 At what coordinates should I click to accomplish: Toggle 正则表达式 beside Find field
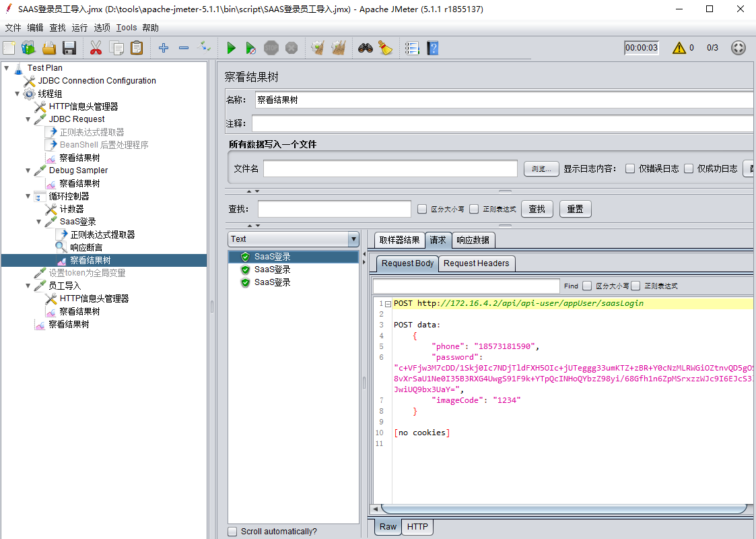coord(635,286)
